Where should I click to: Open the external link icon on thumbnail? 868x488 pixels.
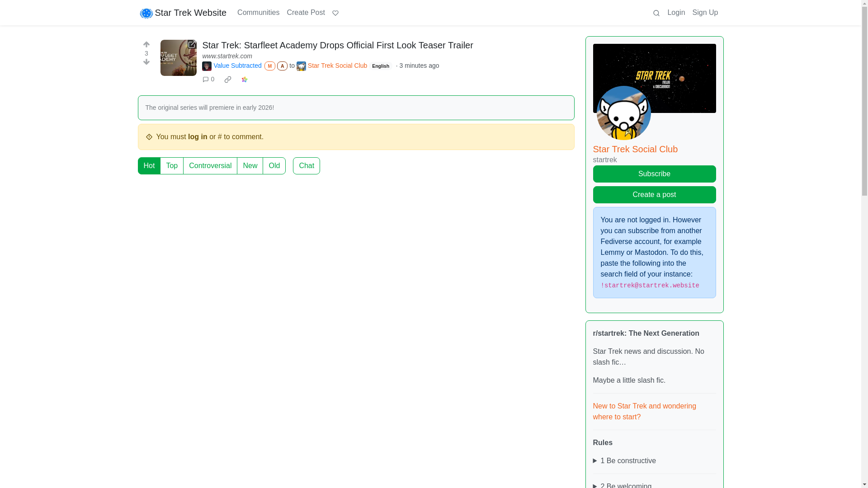coord(192,44)
